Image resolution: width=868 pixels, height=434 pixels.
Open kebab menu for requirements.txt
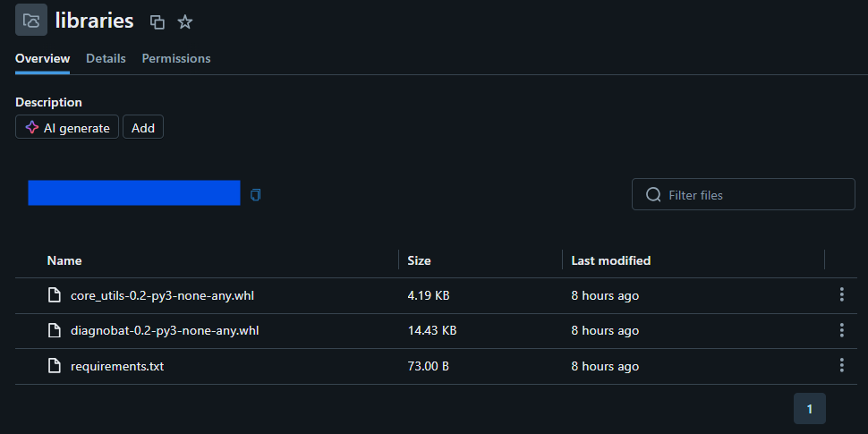tap(841, 365)
